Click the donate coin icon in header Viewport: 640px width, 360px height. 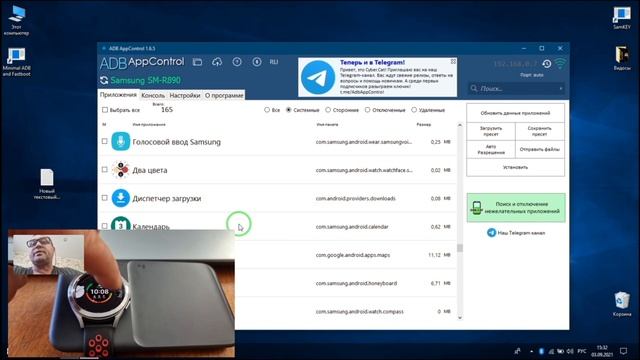(x=257, y=62)
